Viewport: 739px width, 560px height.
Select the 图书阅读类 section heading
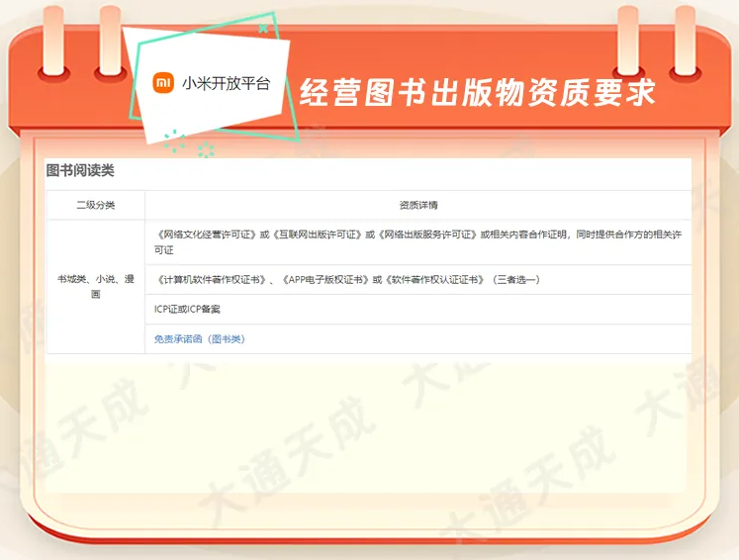[x=80, y=170]
